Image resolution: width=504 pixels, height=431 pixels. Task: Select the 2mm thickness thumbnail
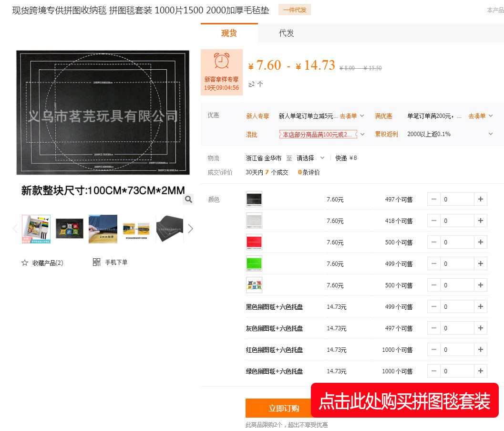click(103, 229)
